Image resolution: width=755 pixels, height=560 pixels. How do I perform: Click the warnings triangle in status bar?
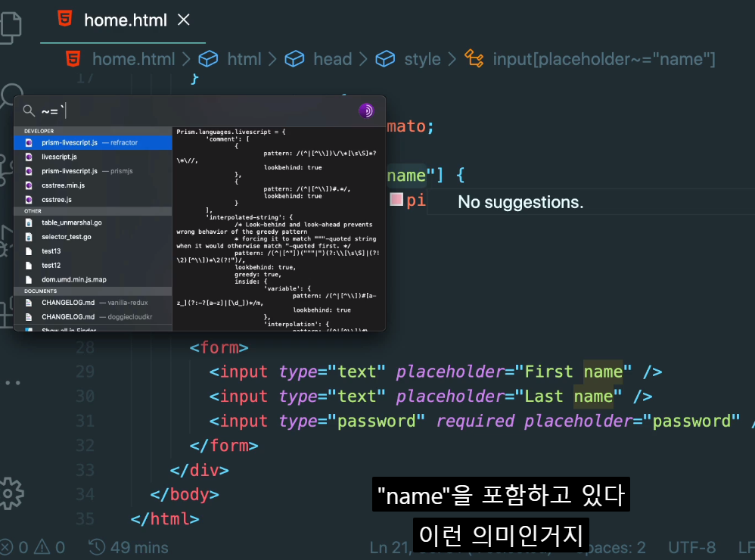point(42,546)
